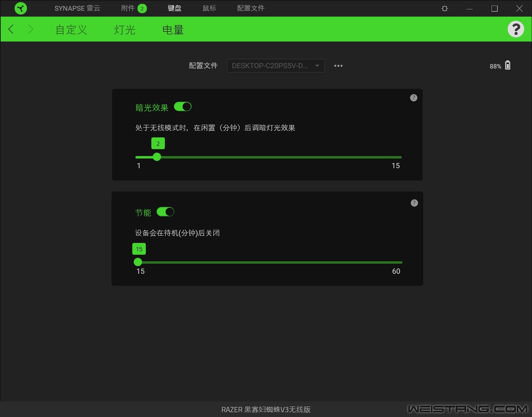Click the Razer logo icon
The width and height of the screenshot is (532, 417).
pyautogui.click(x=21, y=8)
